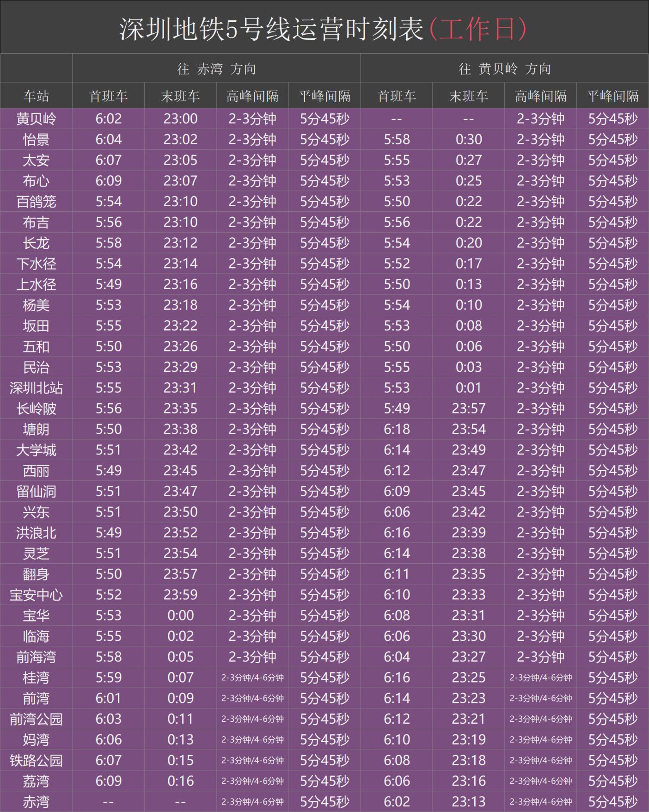
Task: Click the 车站 column header
Action: pos(36,96)
